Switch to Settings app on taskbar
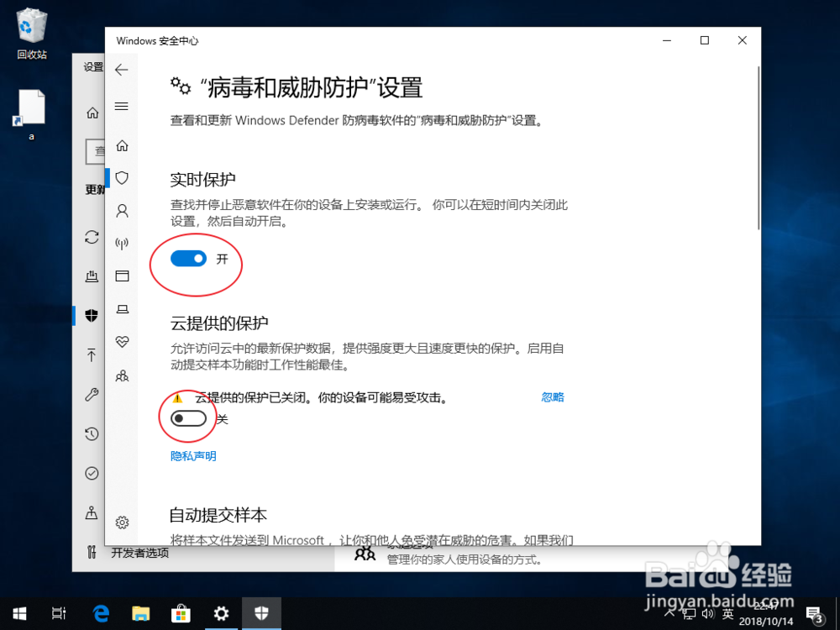Screen dimensions: 840x630 pos(221,613)
